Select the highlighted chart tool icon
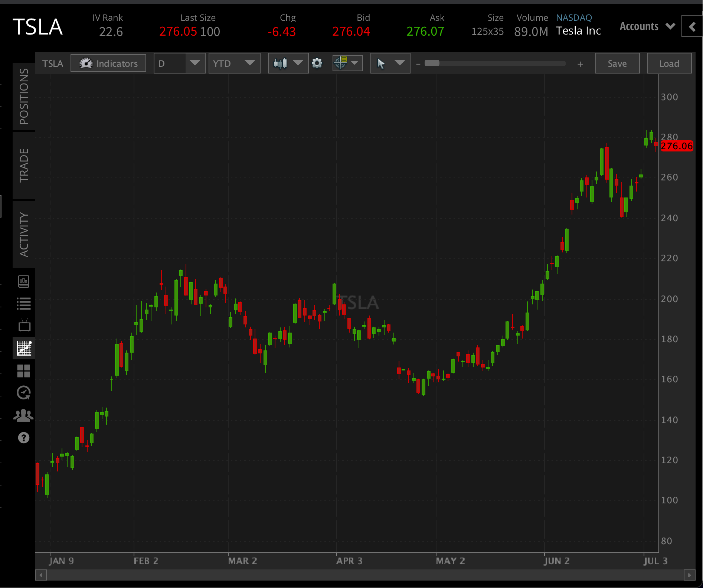 [x=24, y=348]
